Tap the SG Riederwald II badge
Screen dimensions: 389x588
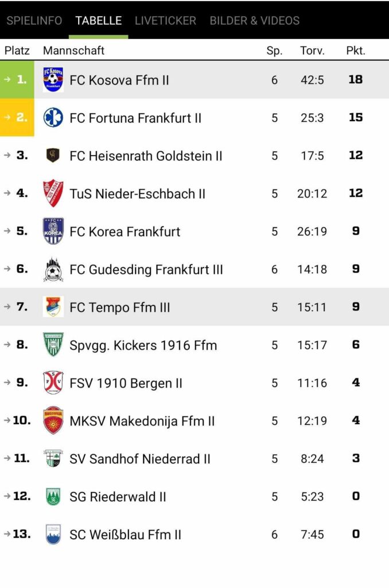pyautogui.click(x=53, y=496)
